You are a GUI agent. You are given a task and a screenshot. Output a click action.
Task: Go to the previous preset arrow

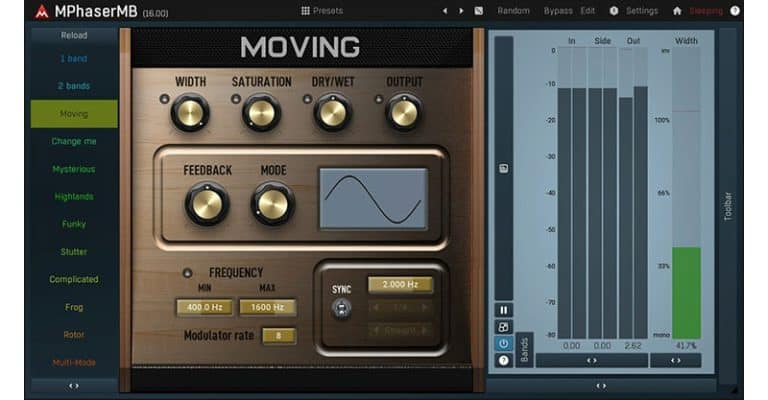[x=445, y=11]
